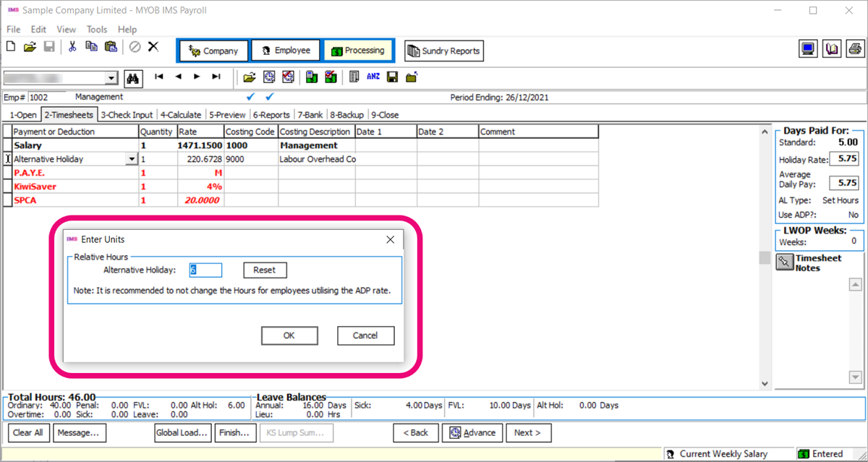Image resolution: width=868 pixels, height=462 pixels.
Task: Switch to the 5-Preview tab
Action: 227,115
